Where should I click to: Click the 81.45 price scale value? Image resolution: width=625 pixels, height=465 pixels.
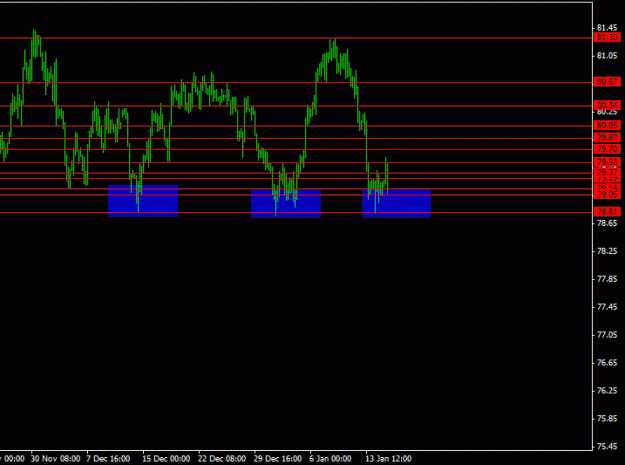click(607, 28)
